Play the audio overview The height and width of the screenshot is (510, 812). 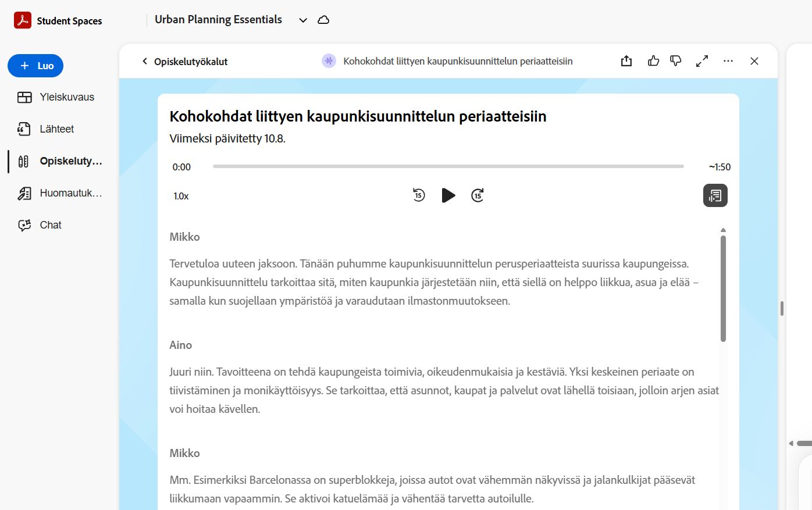448,195
